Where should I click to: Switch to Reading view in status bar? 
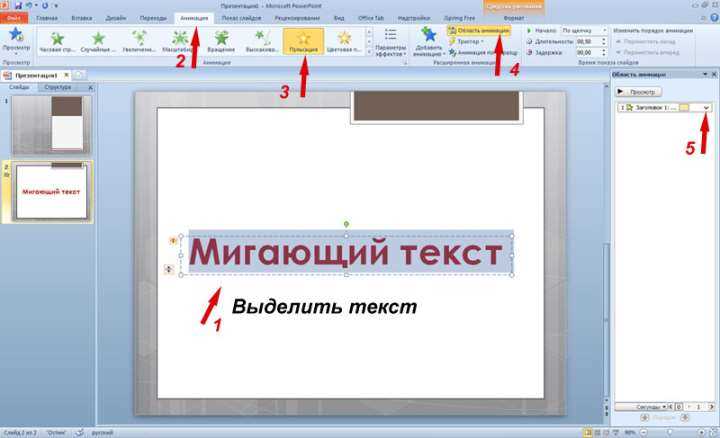(x=606, y=432)
